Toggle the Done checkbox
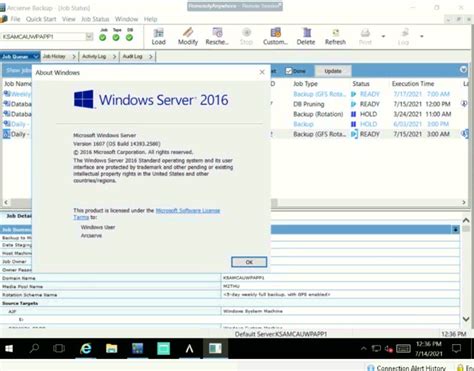Screen dimensions: 474x371 tap(289, 71)
